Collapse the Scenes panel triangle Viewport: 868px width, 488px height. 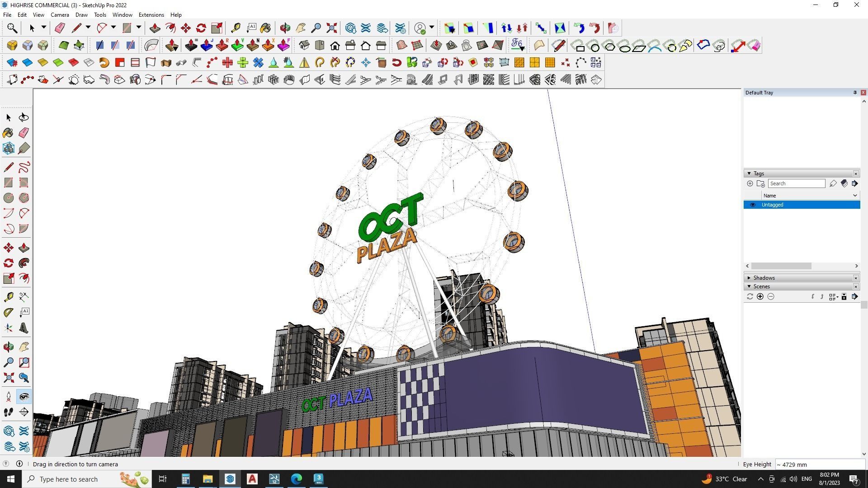pyautogui.click(x=749, y=286)
